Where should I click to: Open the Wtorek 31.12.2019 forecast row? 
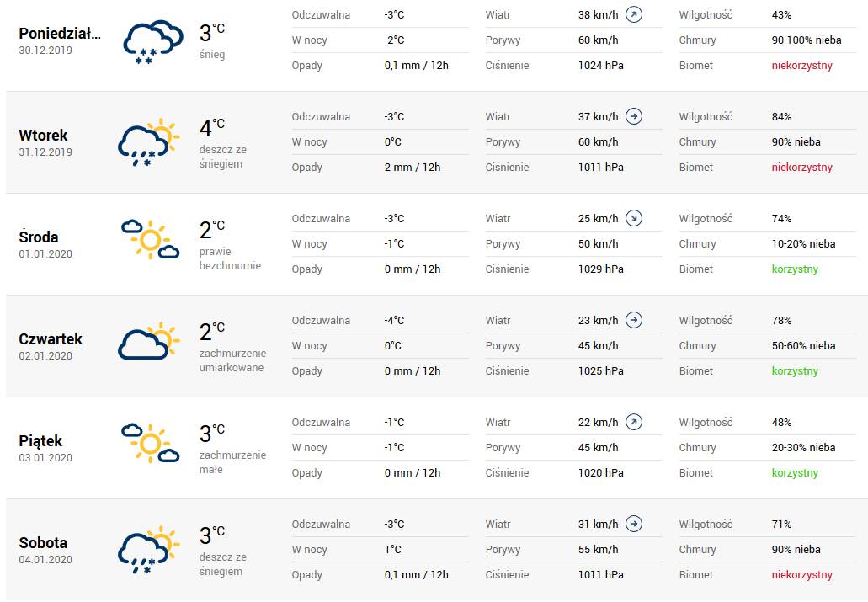coord(437,142)
